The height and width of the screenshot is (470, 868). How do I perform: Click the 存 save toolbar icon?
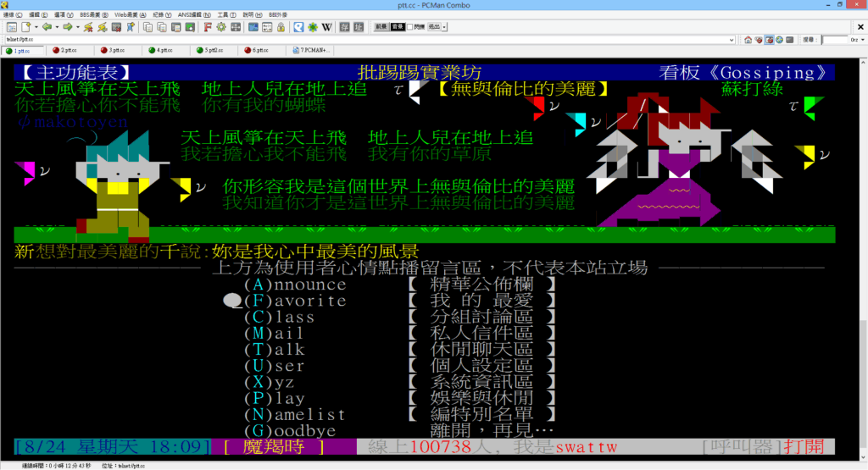tap(344, 27)
